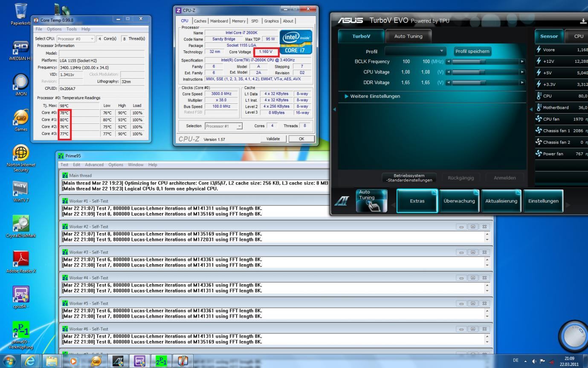Open the Profil dropdown in TurboV
Viewport: 588px width, 368px height.
click(x=416, y=51)
